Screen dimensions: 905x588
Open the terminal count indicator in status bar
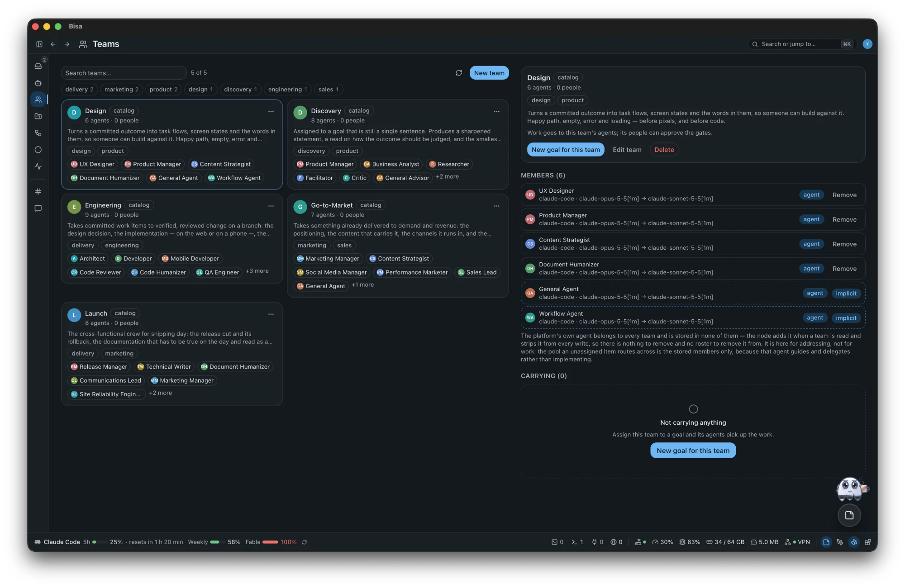578,542
